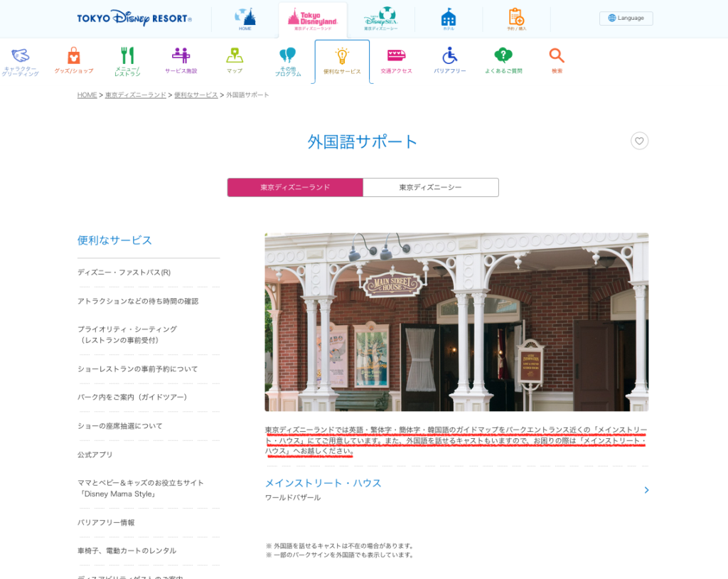The image size is (728, 579).
Task: Open the Language selector button
Action: (x=626, y=18)
